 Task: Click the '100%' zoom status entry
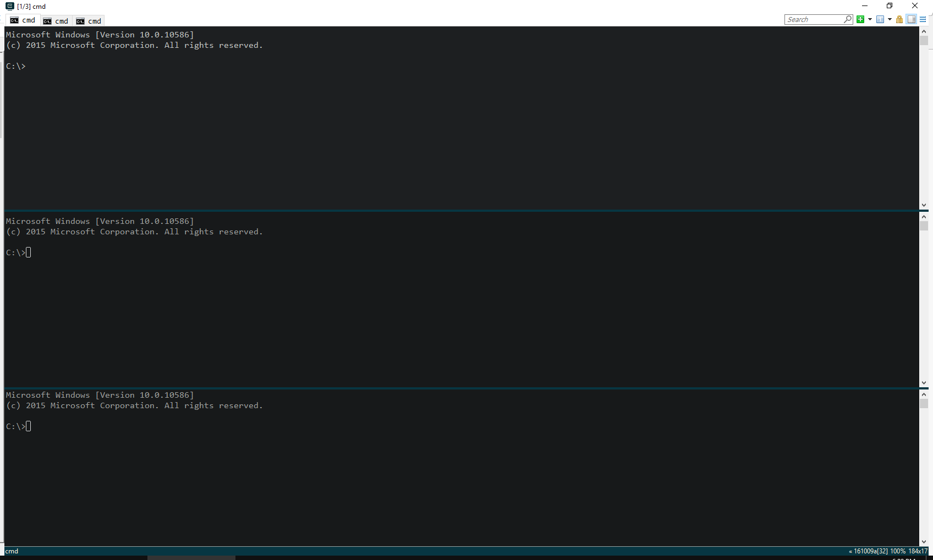tap(898, 551)
